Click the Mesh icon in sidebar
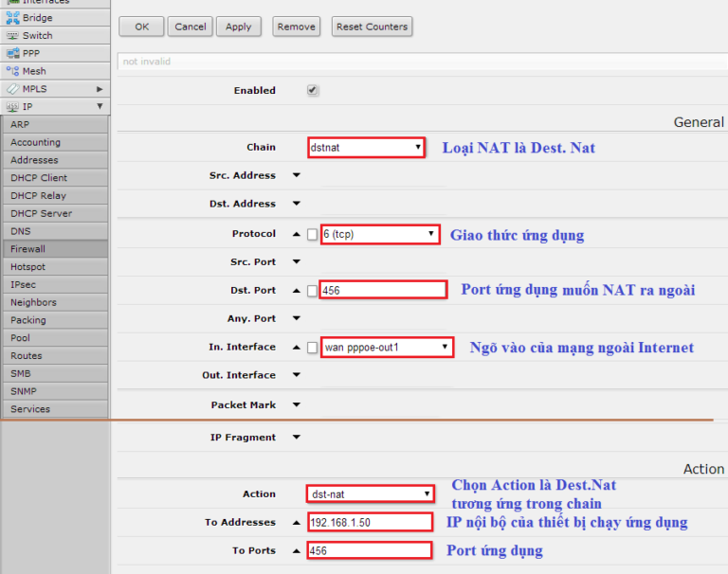 pyautogui.click(x=12, y=71)
